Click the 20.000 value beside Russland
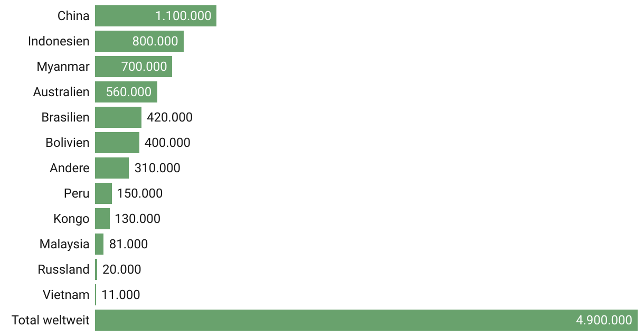The image size is (644, 336). pos(122,269)
